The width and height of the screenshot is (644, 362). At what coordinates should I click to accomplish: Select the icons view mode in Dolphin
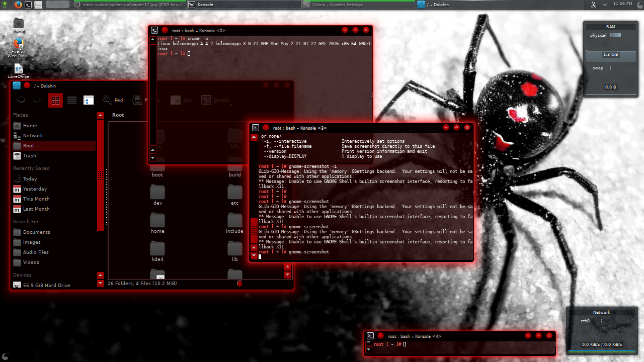tap(55, 100)
